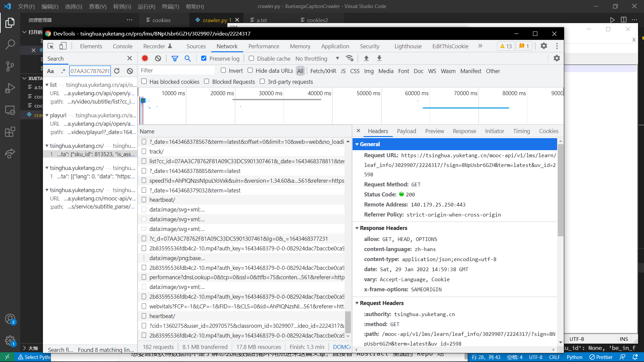644x362 pixels.
Task: Filter requests by Fetch/XHR type
Action: click(x=323, y=71)
